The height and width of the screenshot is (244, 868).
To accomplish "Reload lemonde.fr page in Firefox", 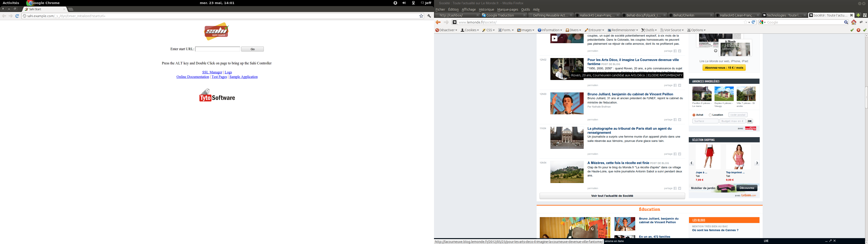I will pos(753,22).
